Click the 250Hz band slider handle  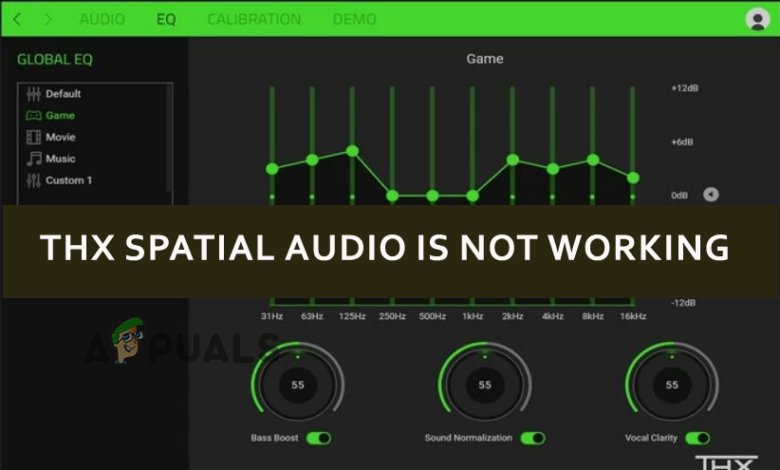point(392,196)
